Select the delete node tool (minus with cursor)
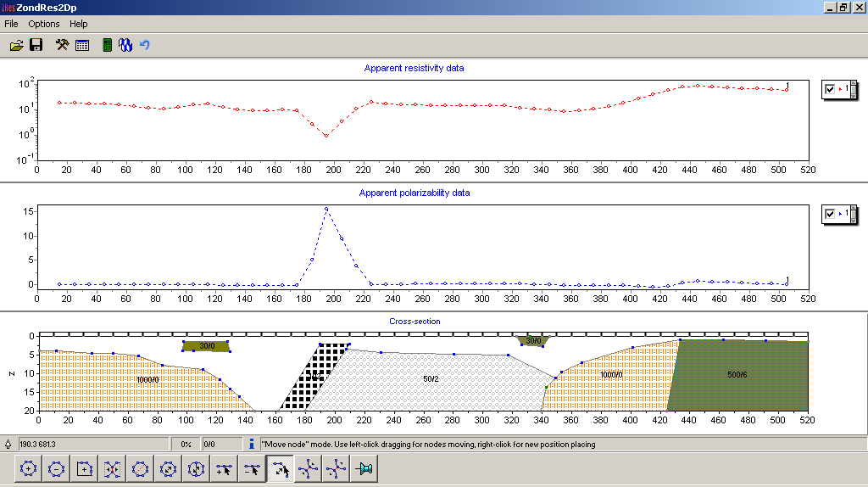Screen dimensions: 868x487 253,468
